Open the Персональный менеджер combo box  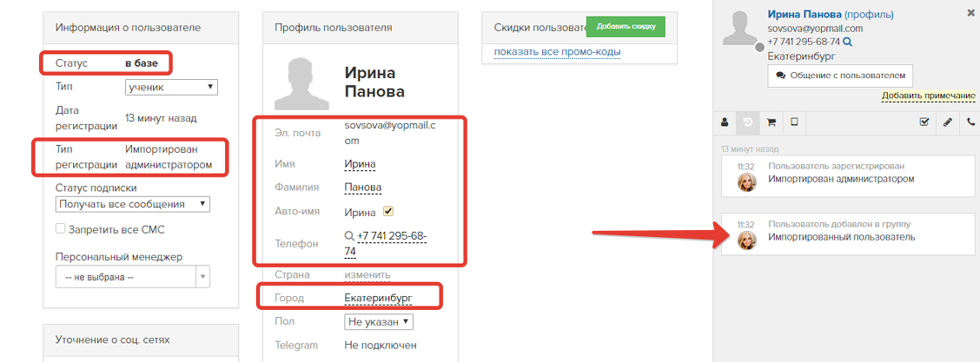click(x=133, y=277)
